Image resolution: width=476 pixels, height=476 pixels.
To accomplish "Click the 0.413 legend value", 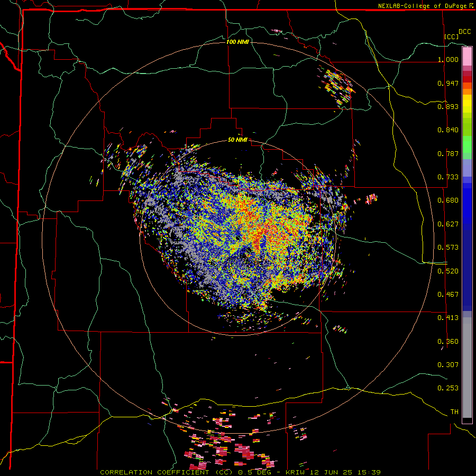I will [x=448, y=318].
